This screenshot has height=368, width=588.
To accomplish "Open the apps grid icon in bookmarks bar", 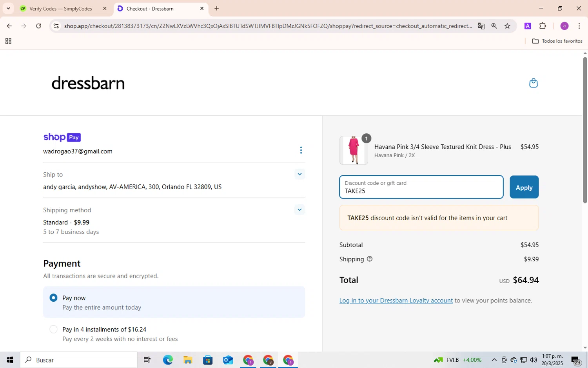I will pos(8,41).
